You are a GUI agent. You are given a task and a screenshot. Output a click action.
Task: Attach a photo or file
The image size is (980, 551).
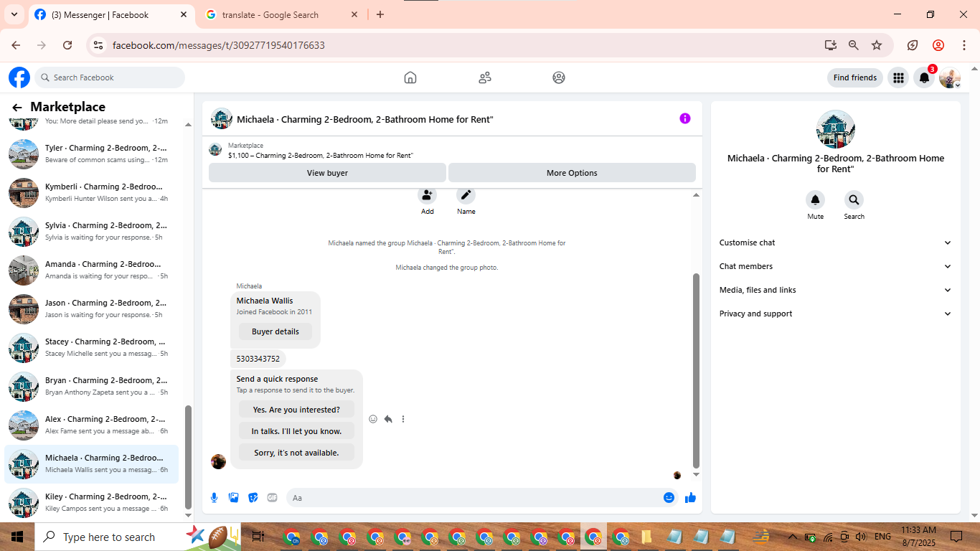(x=234, y=497)
